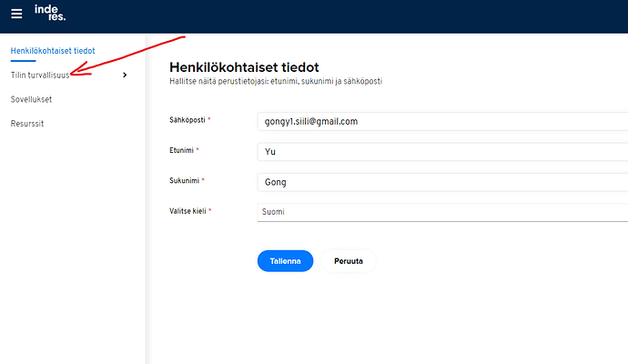Screen dimensions: 628x364
Task: Click the Inderes logo in header
Action: (x=50, y=13)
